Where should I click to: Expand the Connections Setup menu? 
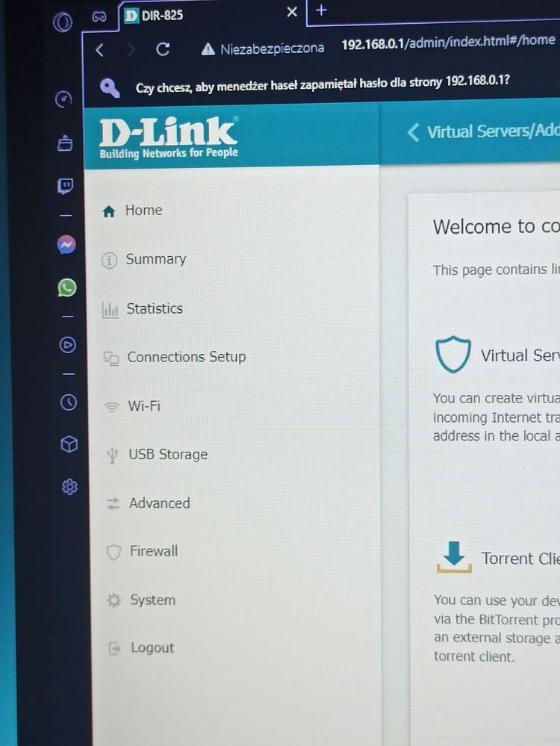(x=186, y=357)
